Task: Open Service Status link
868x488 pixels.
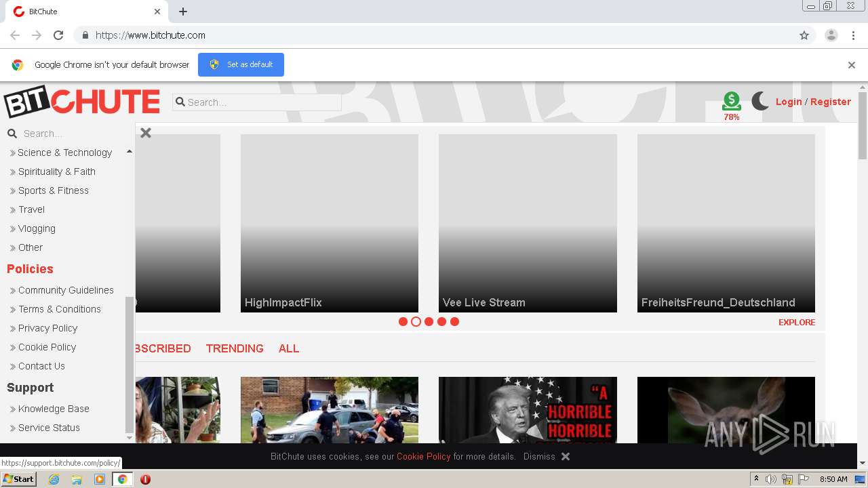Action: click(49, 428)
